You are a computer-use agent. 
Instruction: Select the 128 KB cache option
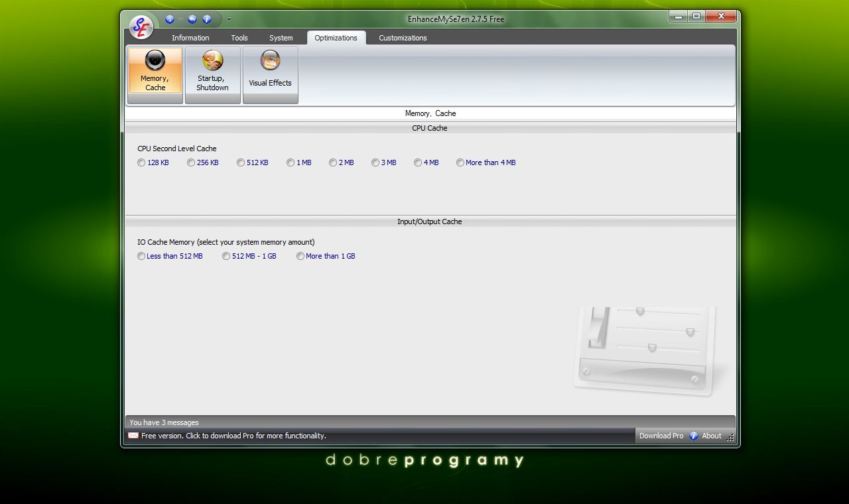(153, 162)
